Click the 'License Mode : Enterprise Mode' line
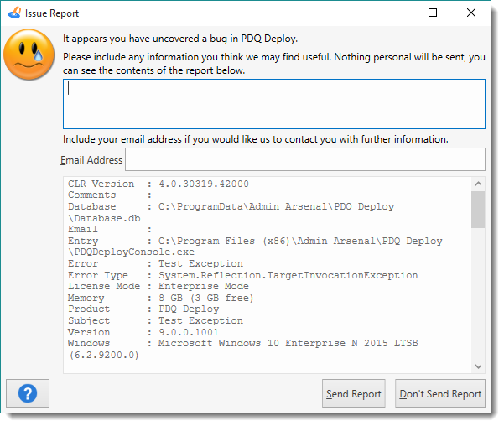 coord(158,286)
